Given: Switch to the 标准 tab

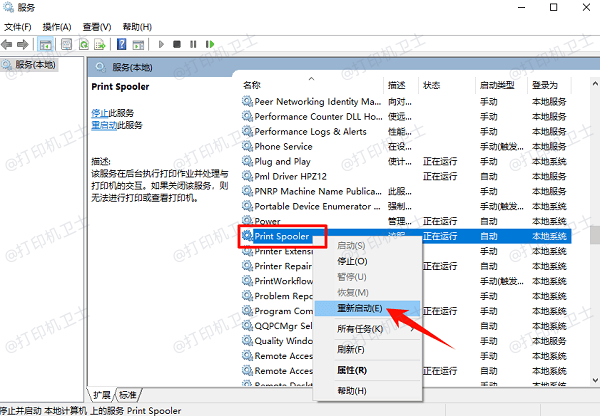Looking at the screenshot, I should tap(129, 394).
